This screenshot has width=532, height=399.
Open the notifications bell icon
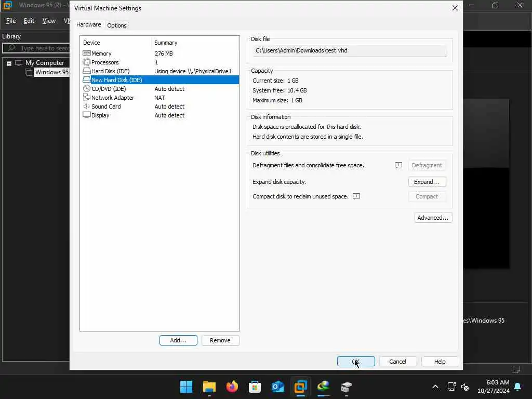pyautogui.click(x=518, y=387)
